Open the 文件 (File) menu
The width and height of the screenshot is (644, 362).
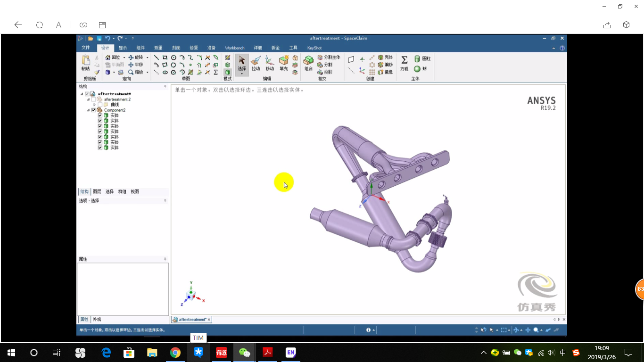tap(86, 48)
